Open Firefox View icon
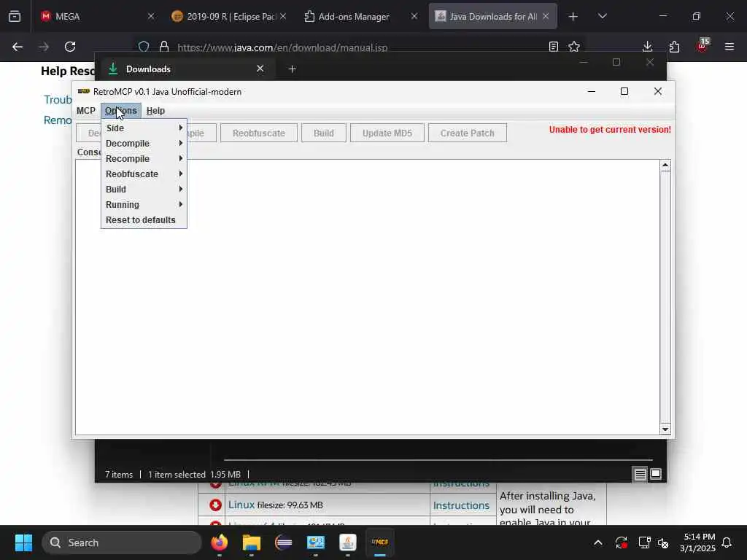Image resolution: width=747 pixels, height=560 pixels. [15, 16]
